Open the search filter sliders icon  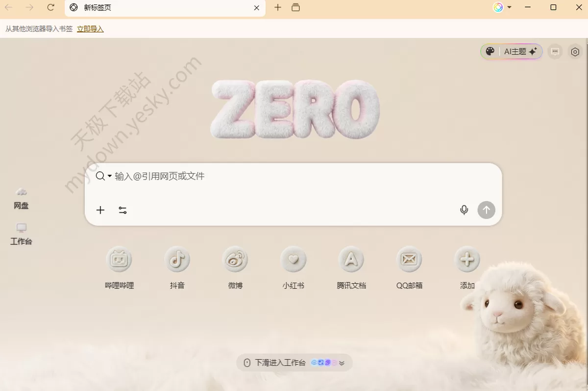(123, 210)
